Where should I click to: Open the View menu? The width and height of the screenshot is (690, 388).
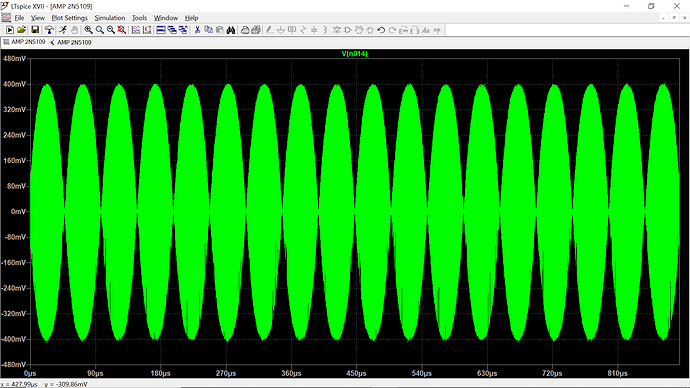click(37, 18)
